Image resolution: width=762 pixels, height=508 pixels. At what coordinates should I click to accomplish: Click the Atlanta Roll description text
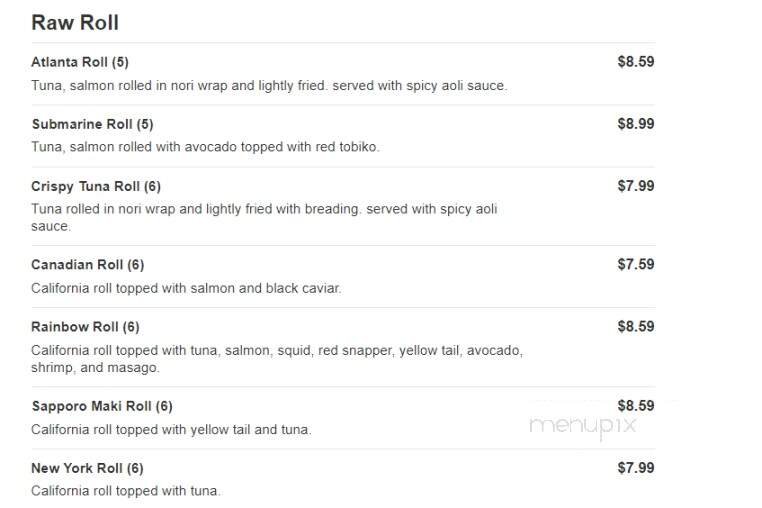pyautogui.click(x=269, y=86)
